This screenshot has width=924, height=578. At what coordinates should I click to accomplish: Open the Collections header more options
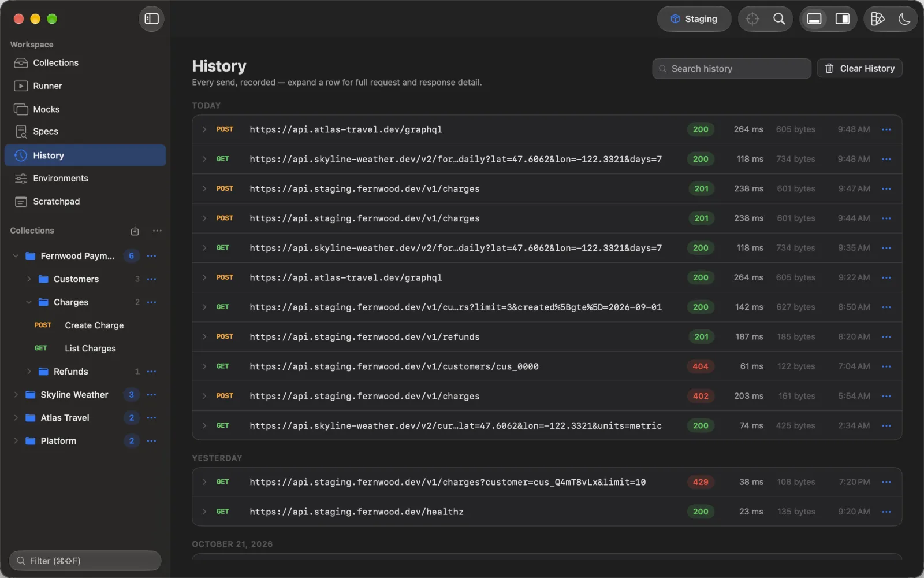[157, 231]
